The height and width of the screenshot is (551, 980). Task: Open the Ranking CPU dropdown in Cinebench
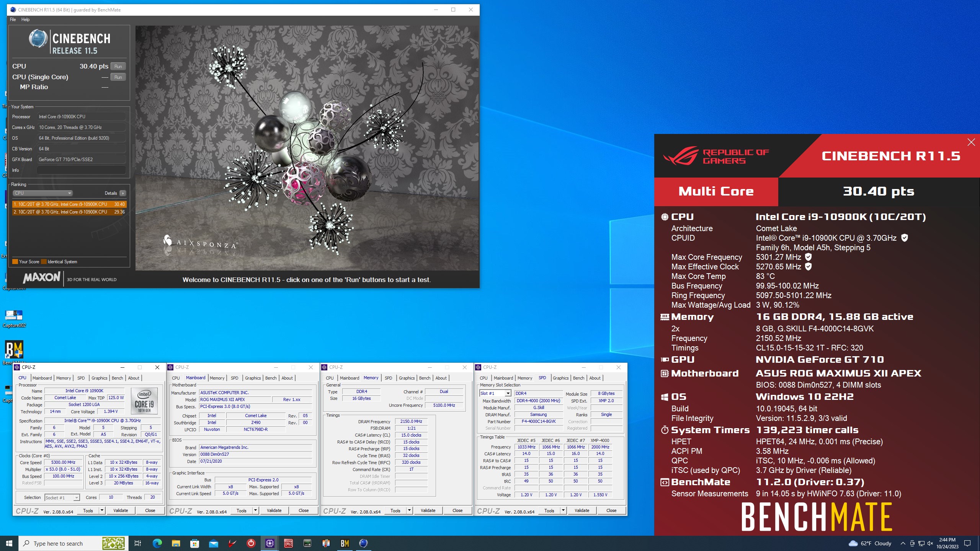42,193
